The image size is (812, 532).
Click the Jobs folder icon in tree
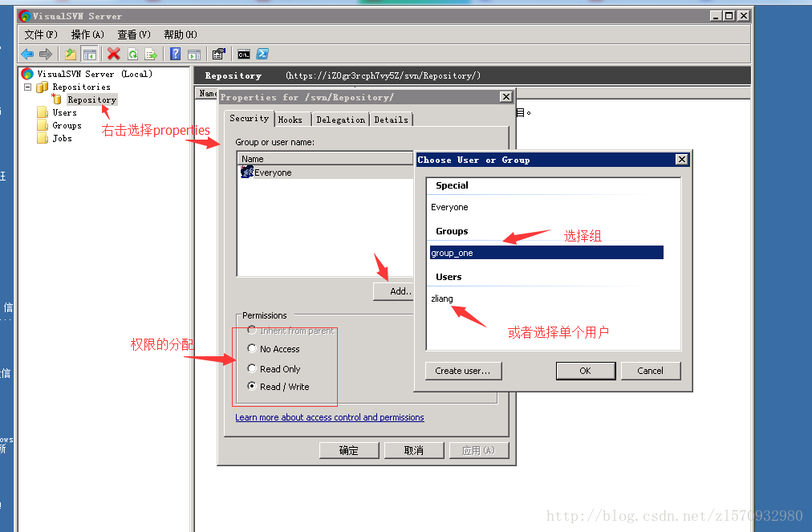(43, 138)
